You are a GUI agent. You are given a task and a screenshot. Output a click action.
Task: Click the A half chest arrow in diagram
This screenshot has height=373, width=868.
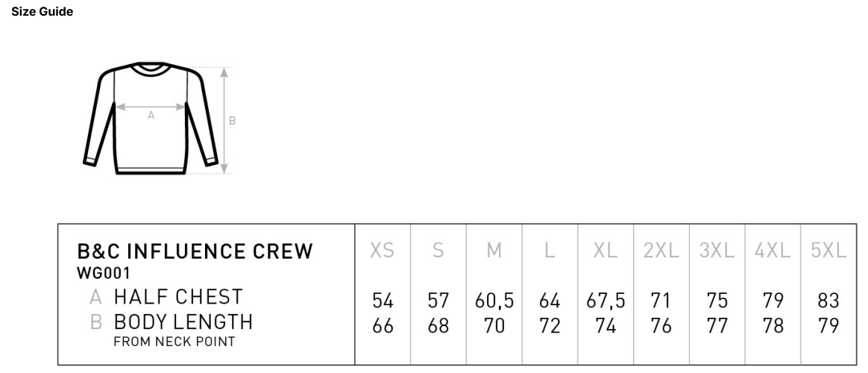[x=151, y=107]
